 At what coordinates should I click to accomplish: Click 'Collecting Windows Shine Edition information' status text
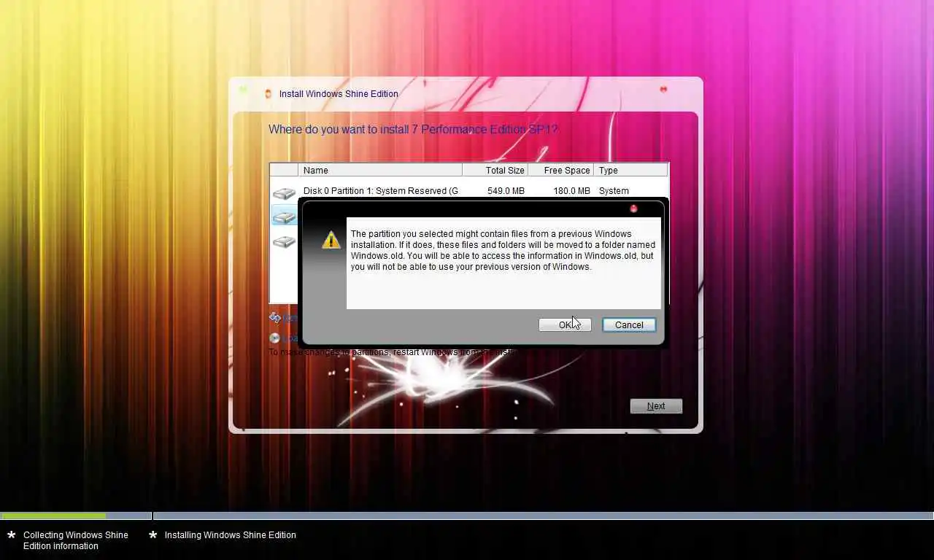(x=76, y=540)
